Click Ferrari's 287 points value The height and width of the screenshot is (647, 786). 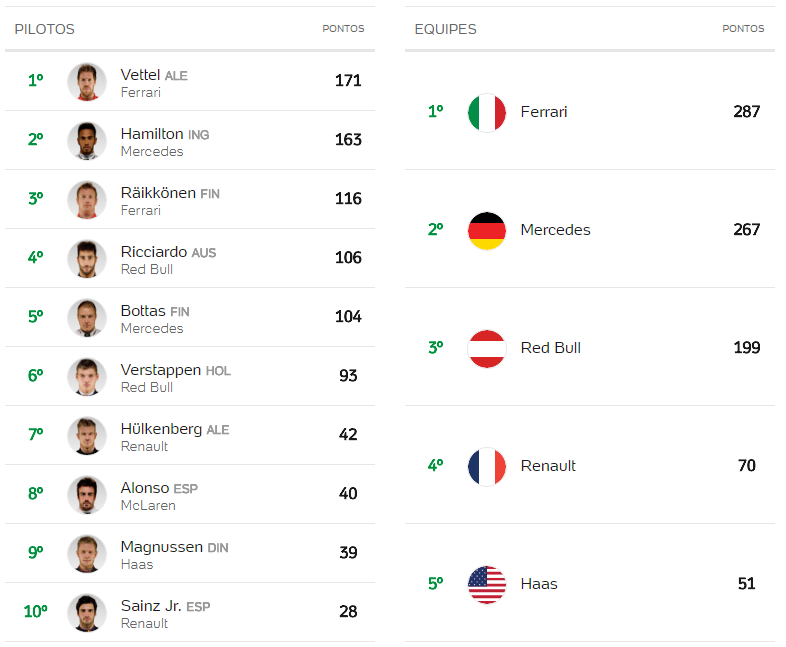[x=746, y=111]
